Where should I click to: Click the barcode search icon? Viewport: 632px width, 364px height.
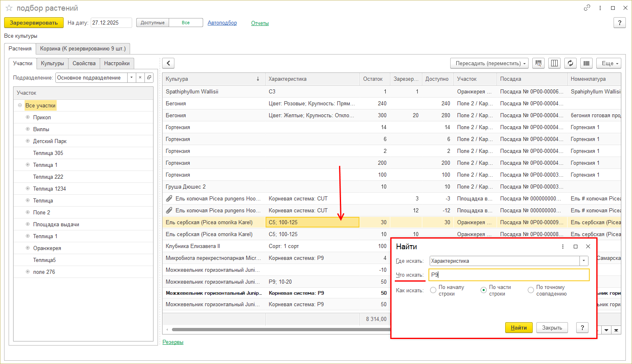coord(538,63)
